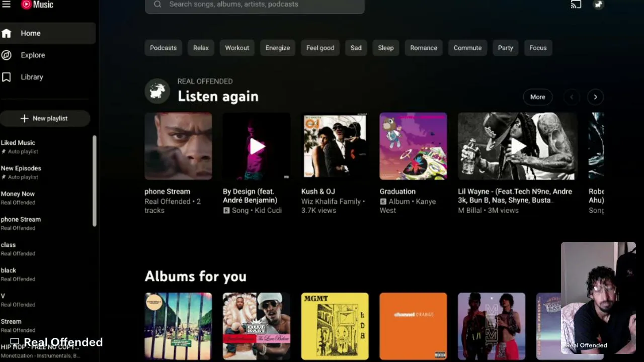Open the class playlist
The height and width of the screenshot is (362, 644).
click(45, 249)
